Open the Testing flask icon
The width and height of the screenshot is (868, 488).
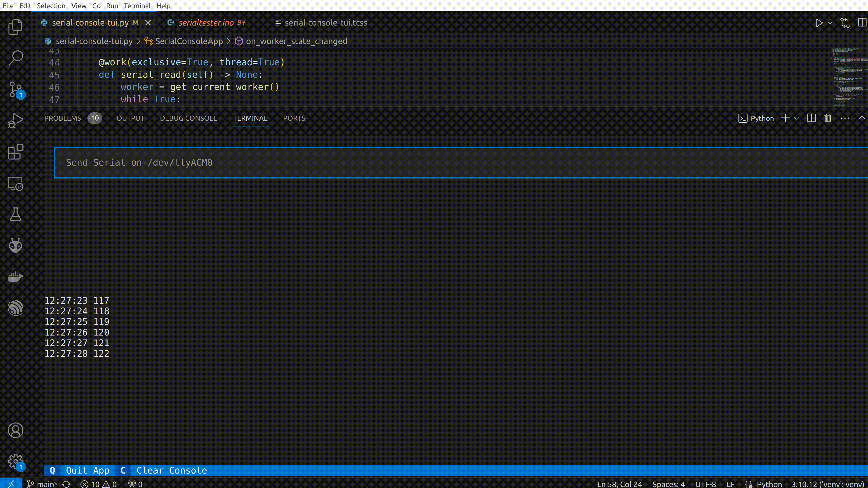click(15, 215)
